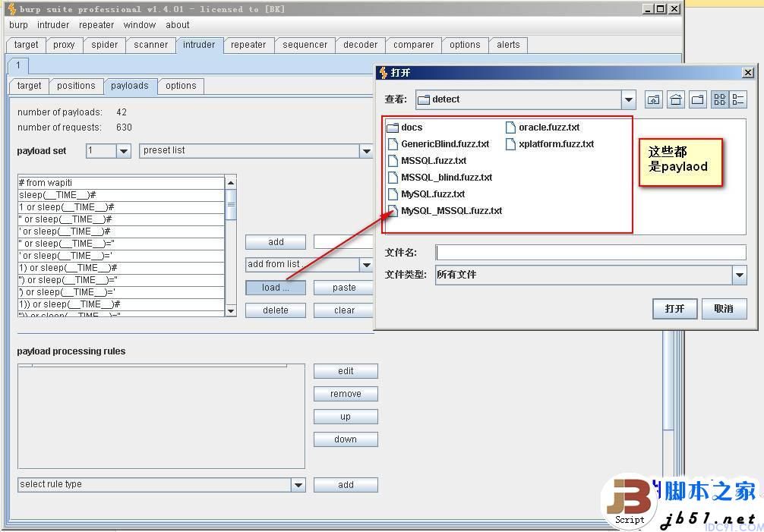Close the 打开 file dialog
The image size is (764, 532).
coord(748,73)
